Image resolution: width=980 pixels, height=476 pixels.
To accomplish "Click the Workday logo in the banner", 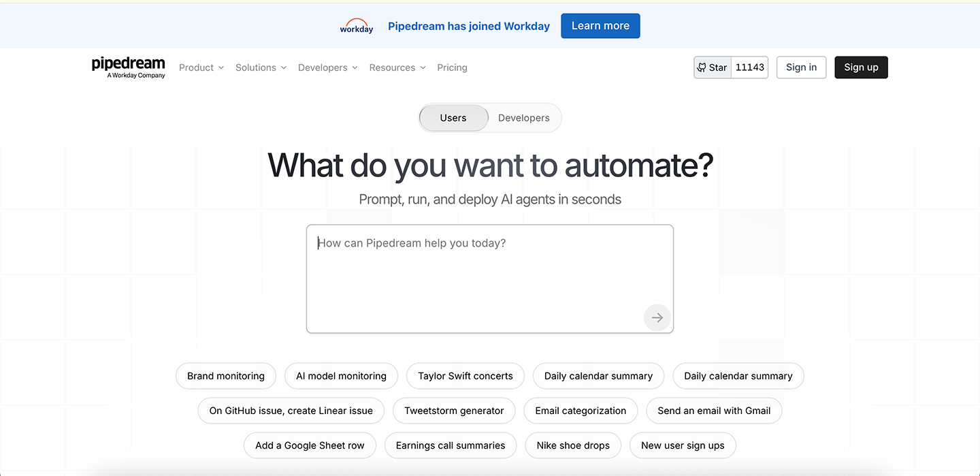I will coord(357,27).
